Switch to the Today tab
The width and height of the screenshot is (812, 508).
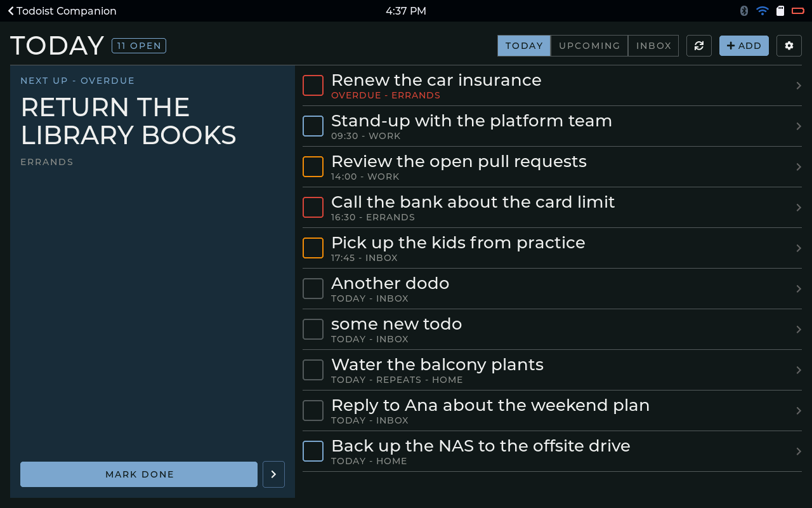coord(524,46)
